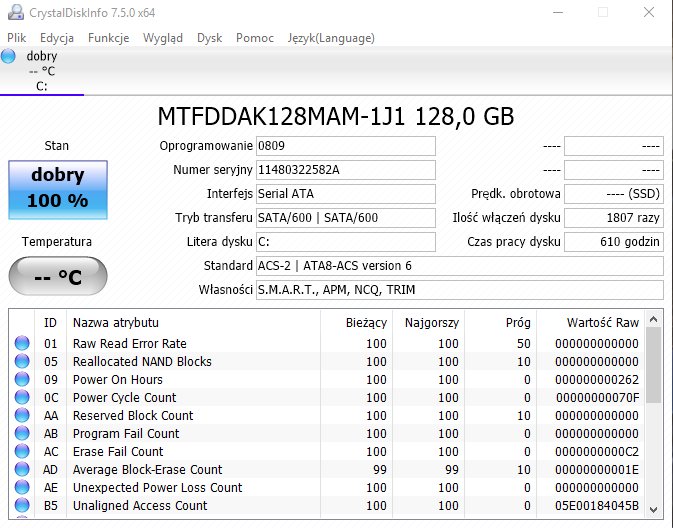673x528 pixels.
Task: Open the Pomoc menu
Action: [x=255, y=38]
